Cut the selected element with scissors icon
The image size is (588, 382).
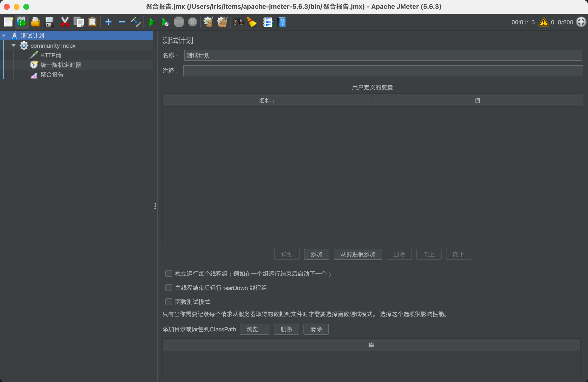click(65, 22)
